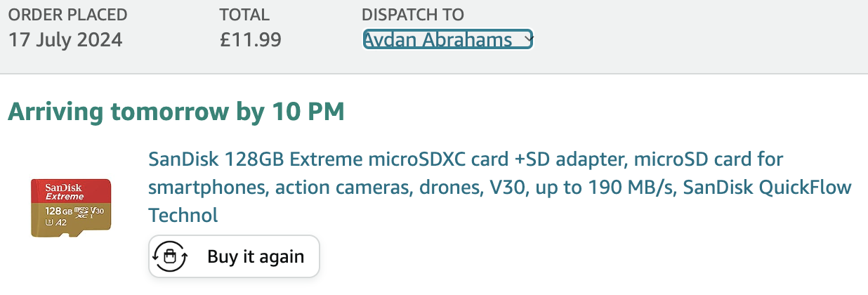Viewport: 868px width, 295px height.
Task: Click the truncated Technol title line
Action: (183, 214)
